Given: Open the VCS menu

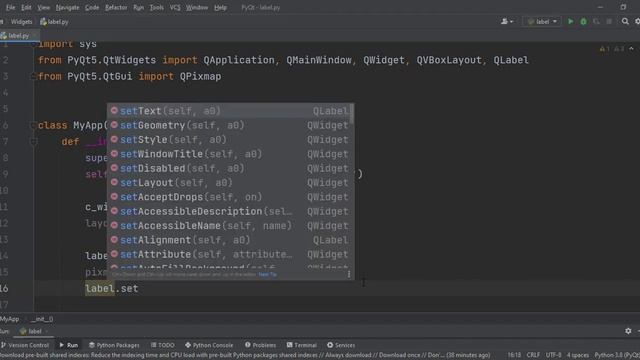Looking at the screenshot, I should (x=175, y=7).
